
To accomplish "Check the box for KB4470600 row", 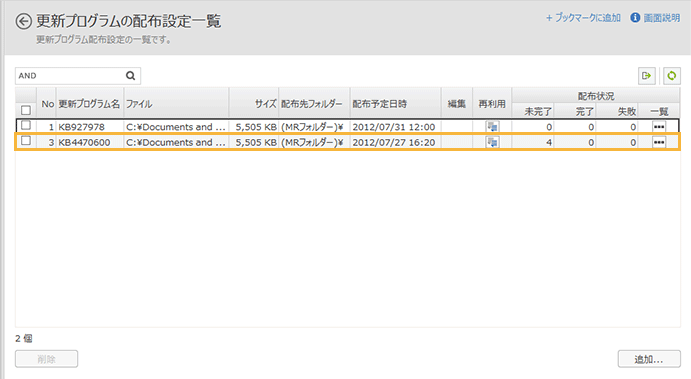I will pyautogui.click(x=26, y=141).
